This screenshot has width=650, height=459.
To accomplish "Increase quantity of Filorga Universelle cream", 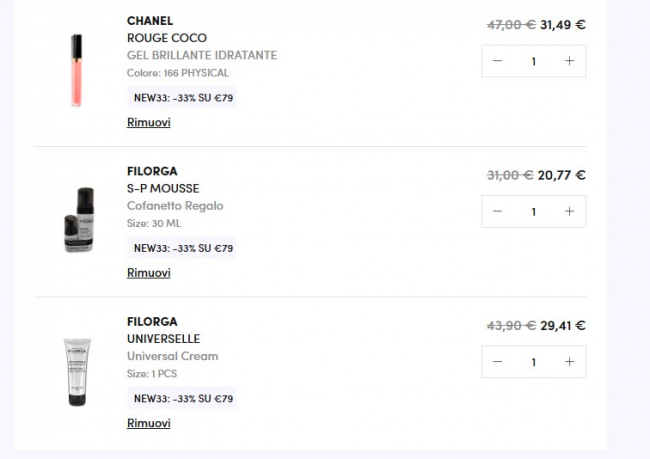I will click(569, 362).
